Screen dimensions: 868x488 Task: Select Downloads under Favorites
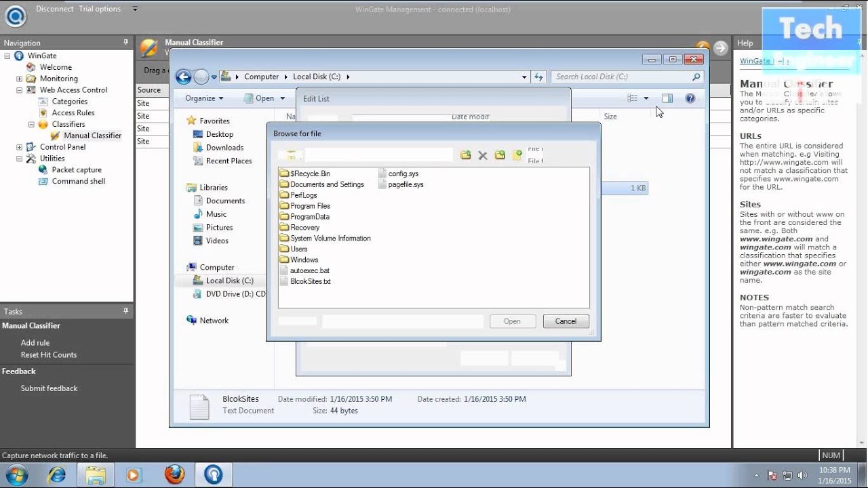pos(218,148)
